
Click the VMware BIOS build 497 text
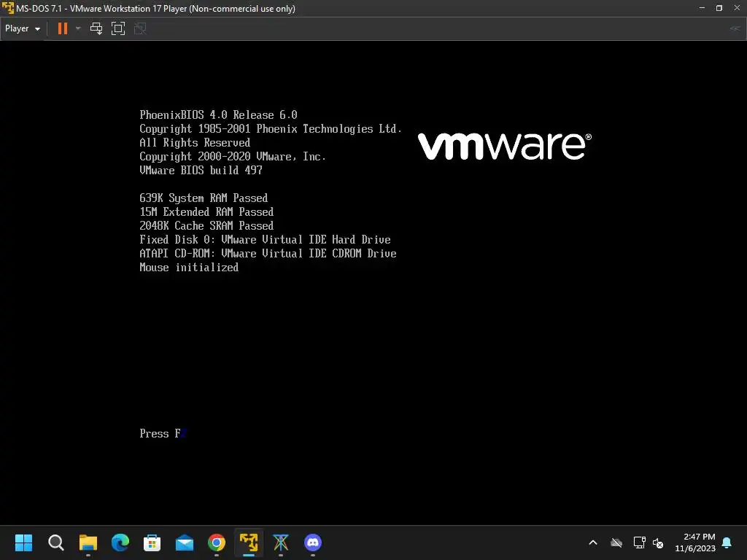pyautogui.click(x=201, y=170)
